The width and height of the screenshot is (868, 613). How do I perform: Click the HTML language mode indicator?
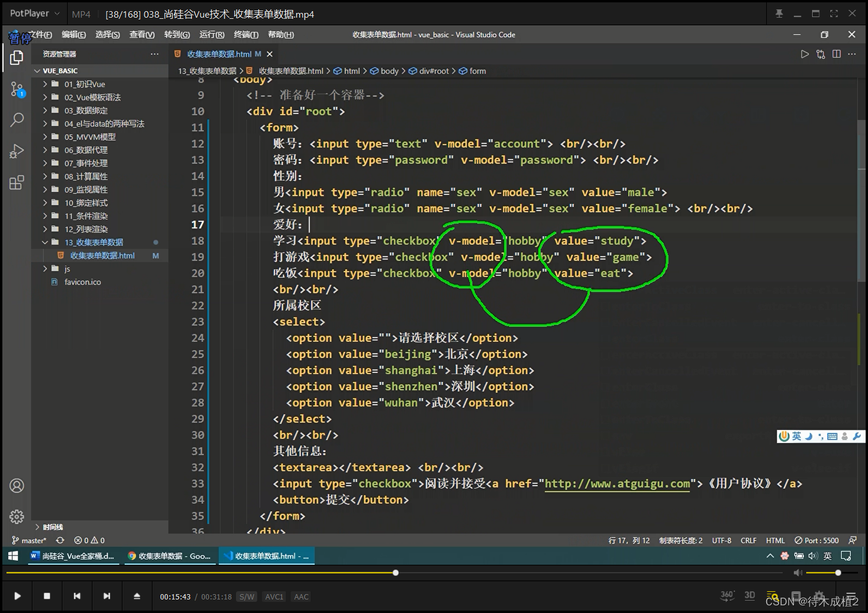(775, 540)
